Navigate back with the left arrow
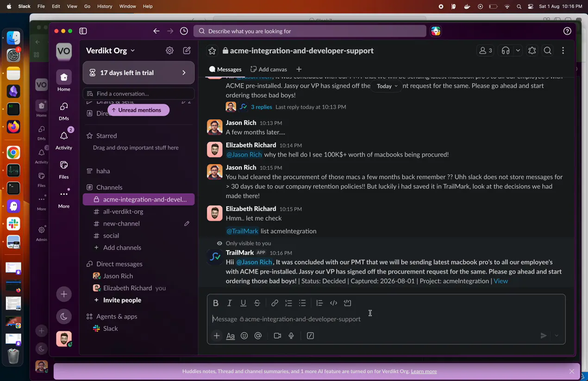 pos(156,31)
